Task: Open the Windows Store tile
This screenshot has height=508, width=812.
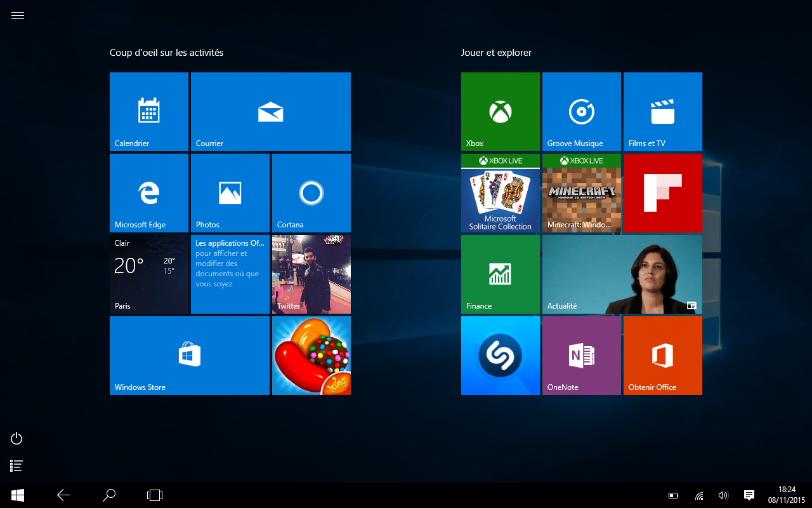Action: [x=190, y=356]
